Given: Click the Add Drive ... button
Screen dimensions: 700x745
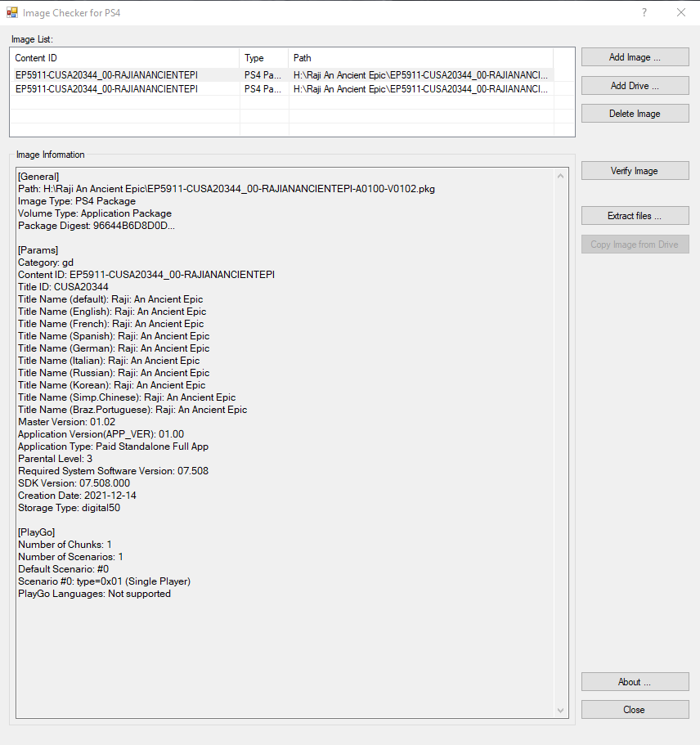Looking at the screenshot, I should [x=635, y=86].
